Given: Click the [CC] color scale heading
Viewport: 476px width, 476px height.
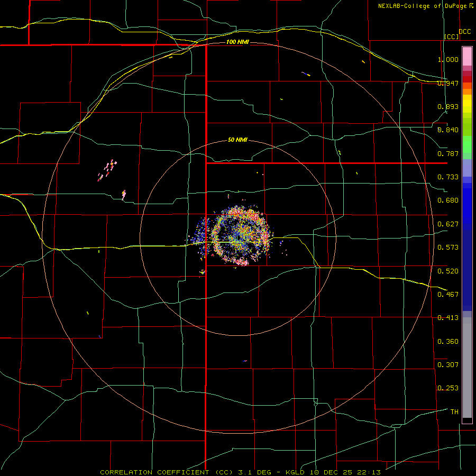Looking at the screenshot, I should click(x=452, y=36).
